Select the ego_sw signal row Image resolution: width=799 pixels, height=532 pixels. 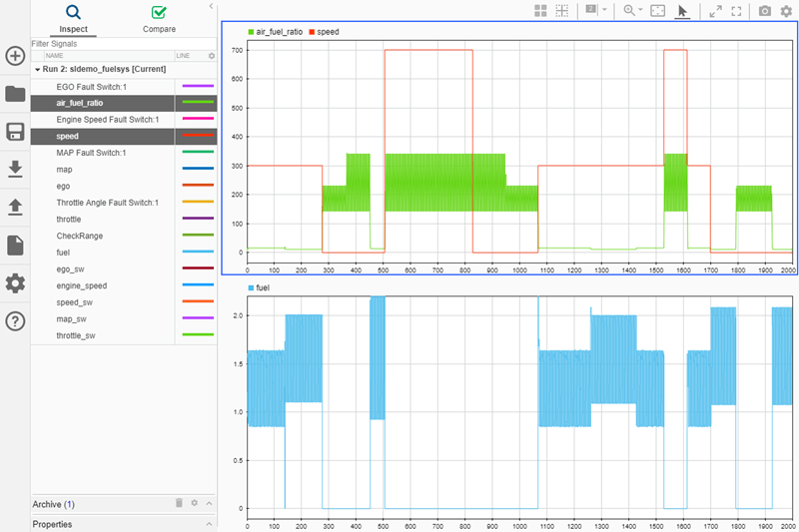tap(124, 269)
